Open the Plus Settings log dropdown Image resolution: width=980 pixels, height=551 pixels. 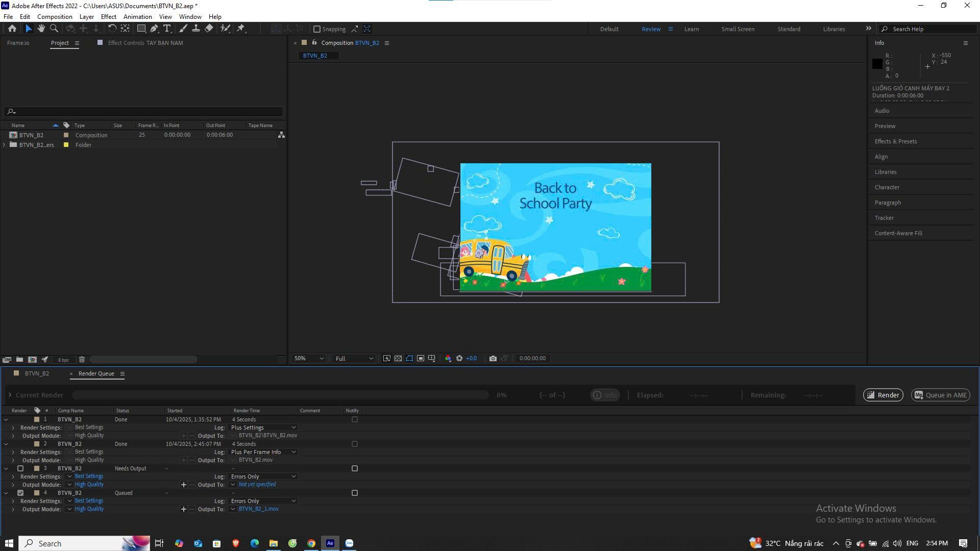[263, 428]
